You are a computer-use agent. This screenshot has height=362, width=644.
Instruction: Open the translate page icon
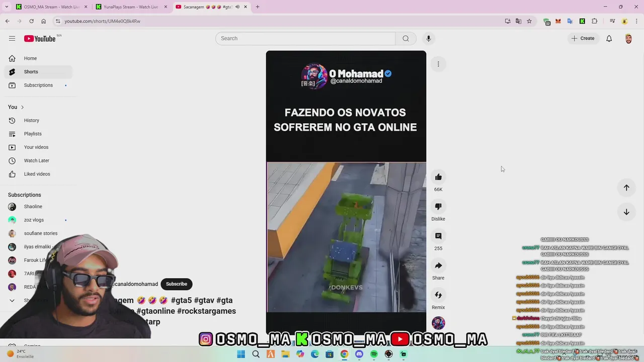coord(518,21)
